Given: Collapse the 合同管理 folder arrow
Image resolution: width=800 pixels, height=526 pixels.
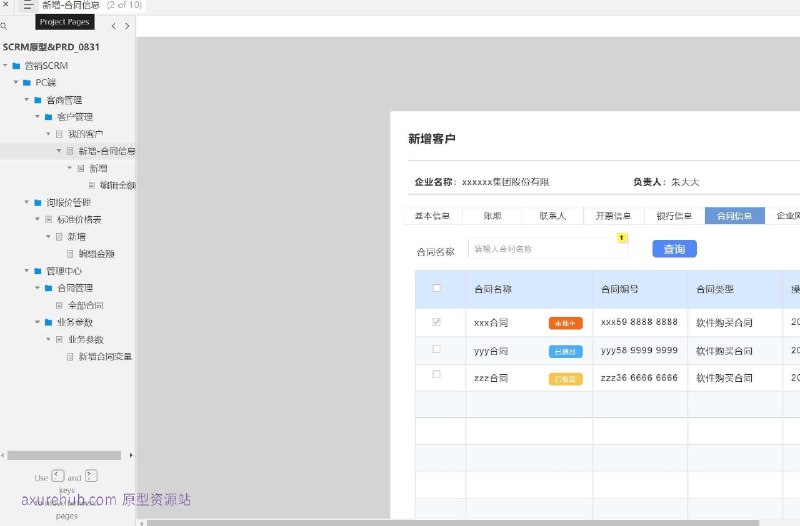Looking at the screenshot, I should tap(37, 288).
